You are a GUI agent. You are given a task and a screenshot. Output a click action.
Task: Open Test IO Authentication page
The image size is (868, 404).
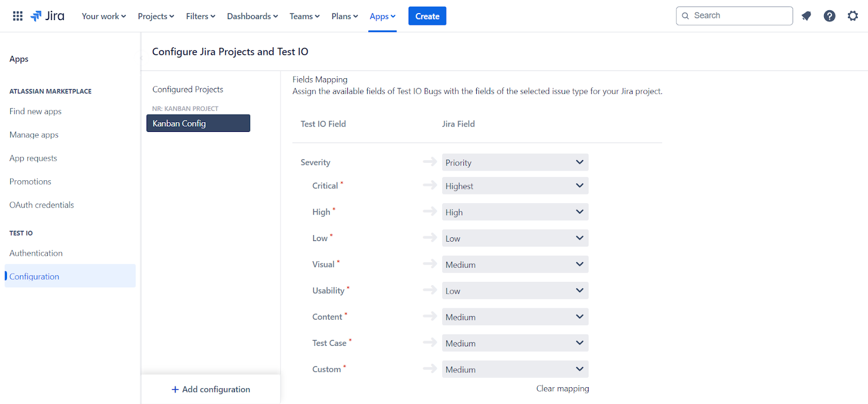pos(36,253)
